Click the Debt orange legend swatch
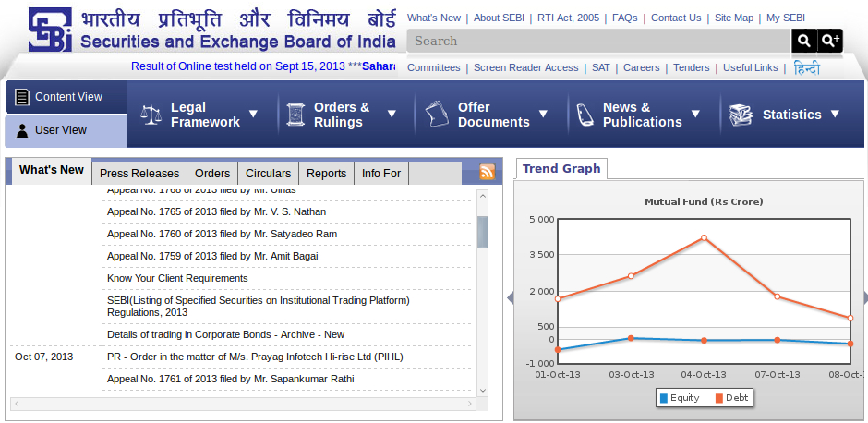The image size is (868, 423). (x=719, y=397)
